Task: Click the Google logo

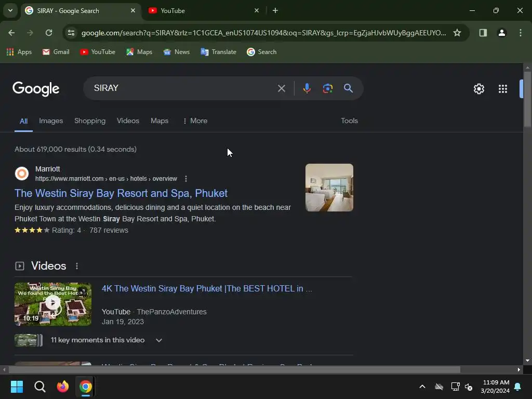Action: point(36,89)
